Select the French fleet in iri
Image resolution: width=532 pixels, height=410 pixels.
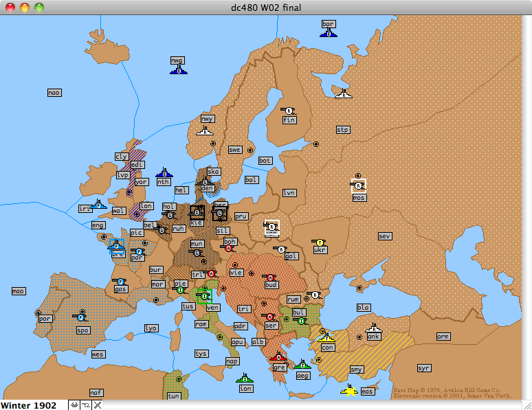[x=98, y=205]
